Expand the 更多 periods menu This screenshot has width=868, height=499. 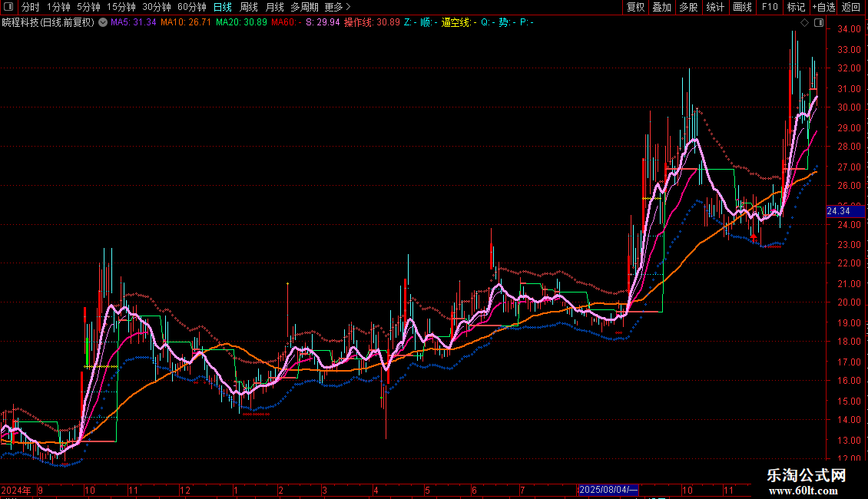pos(338,7)
